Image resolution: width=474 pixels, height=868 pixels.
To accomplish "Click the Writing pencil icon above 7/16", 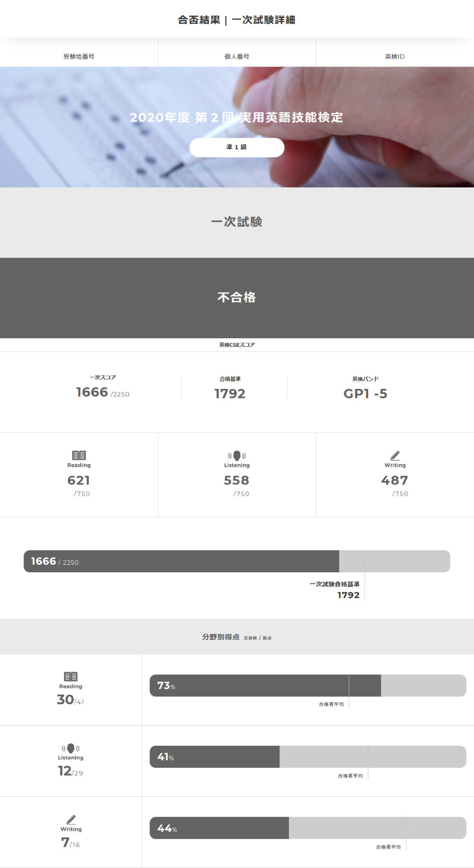I will (71, 819).
